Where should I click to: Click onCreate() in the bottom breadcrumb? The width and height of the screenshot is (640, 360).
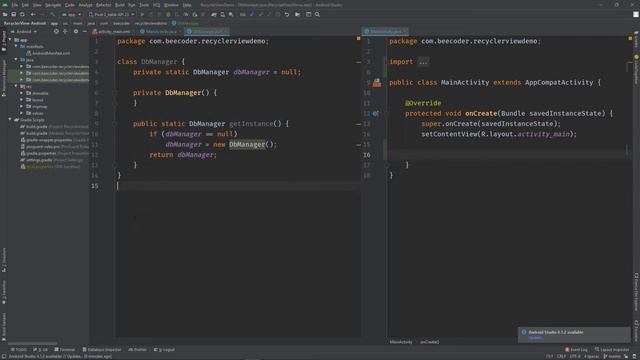point(430,342)
